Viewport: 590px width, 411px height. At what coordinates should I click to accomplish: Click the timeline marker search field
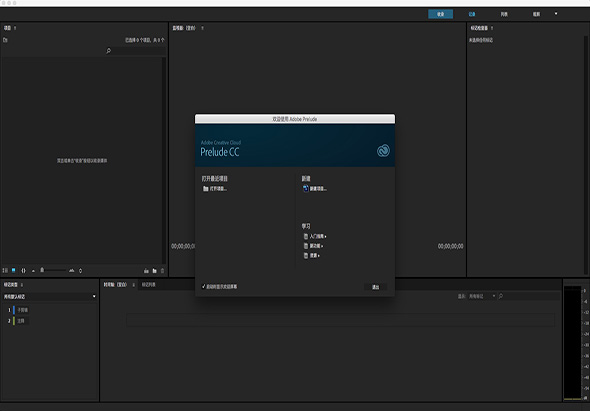[532, 296]
